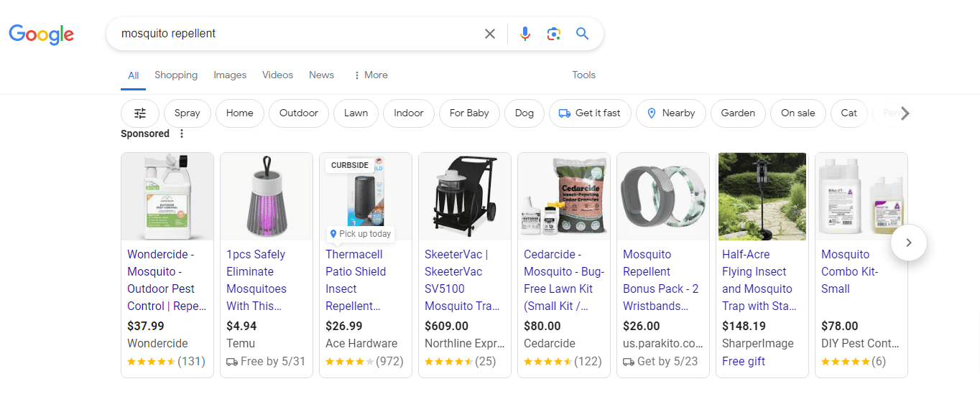Viewport: 980px width, 394px height.
Task: Select the Garden filter chip
Action: click(739, 113)
